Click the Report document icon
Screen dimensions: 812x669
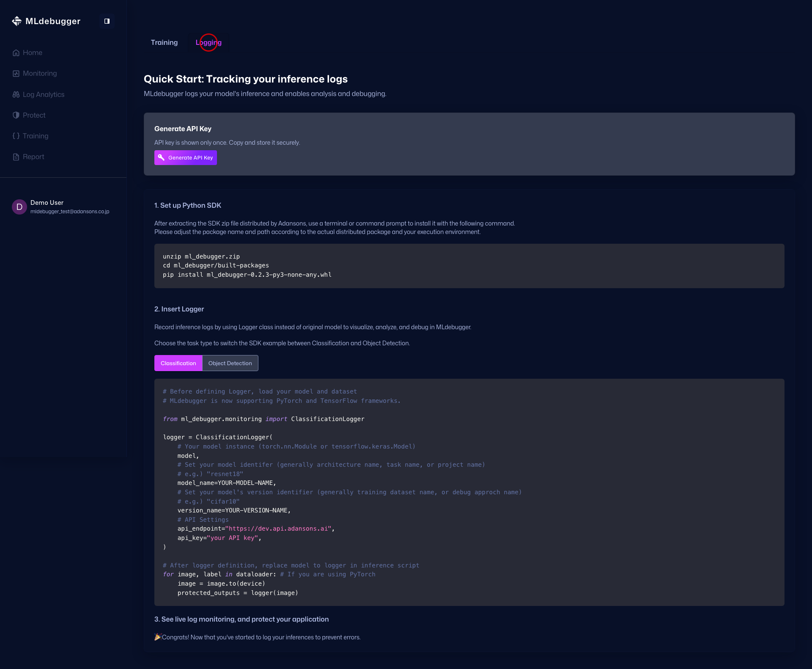coord(16,157)
